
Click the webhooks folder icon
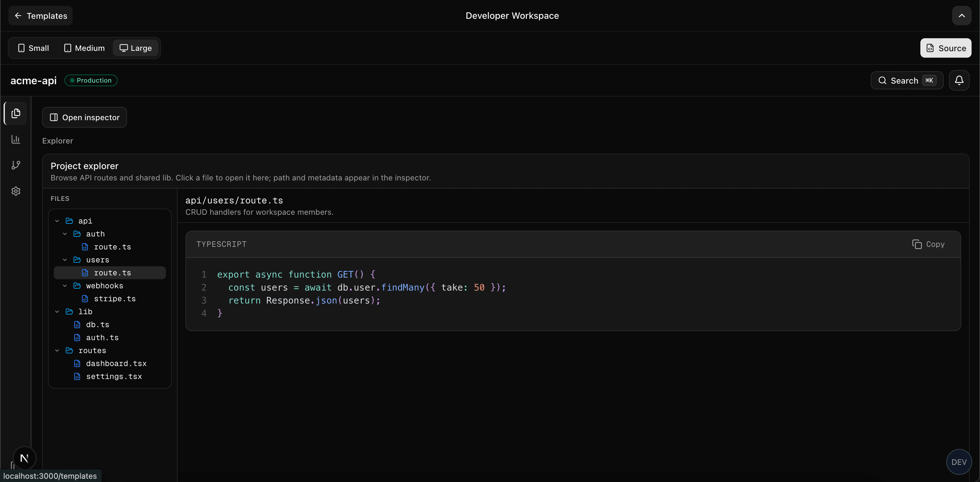point(77,285)
